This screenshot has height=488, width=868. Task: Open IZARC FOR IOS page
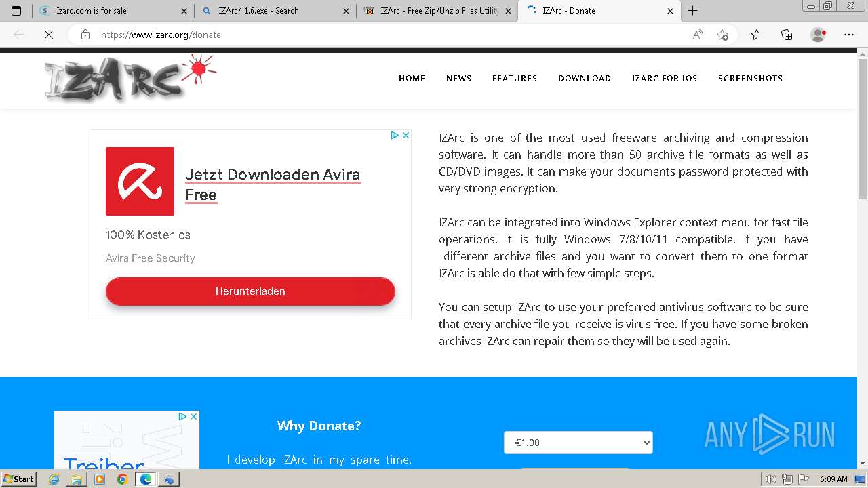(665, 78)
